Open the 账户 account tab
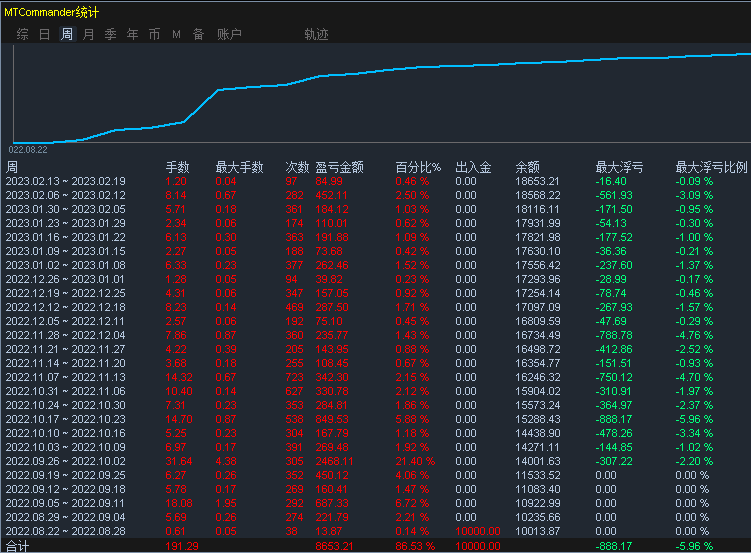 (x=229, y=34)
